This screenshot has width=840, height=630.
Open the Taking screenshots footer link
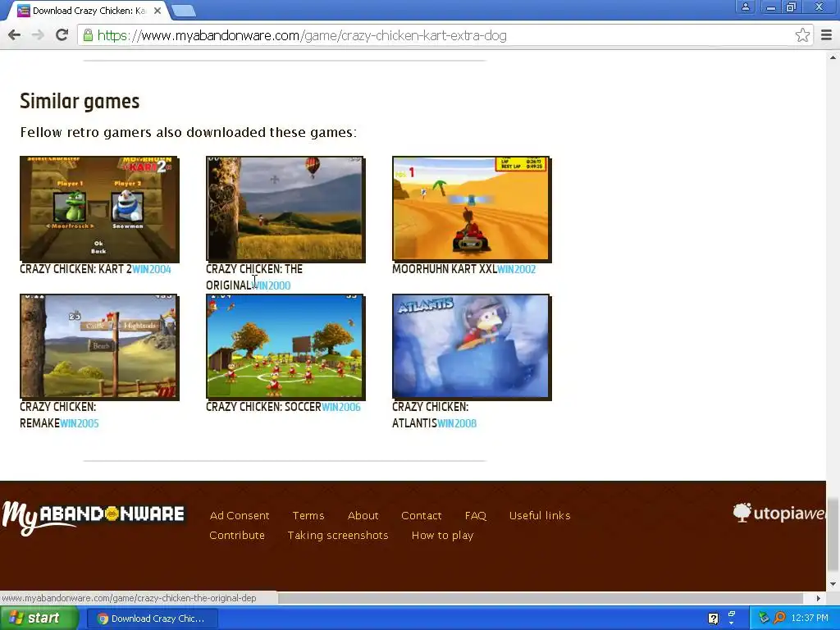[337, 535]
